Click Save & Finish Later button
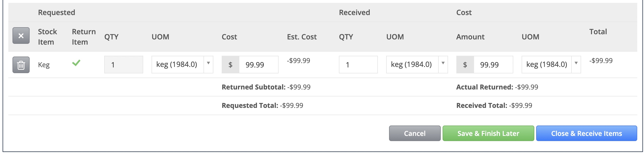644x153 pixels. click(x=488, y=134)
